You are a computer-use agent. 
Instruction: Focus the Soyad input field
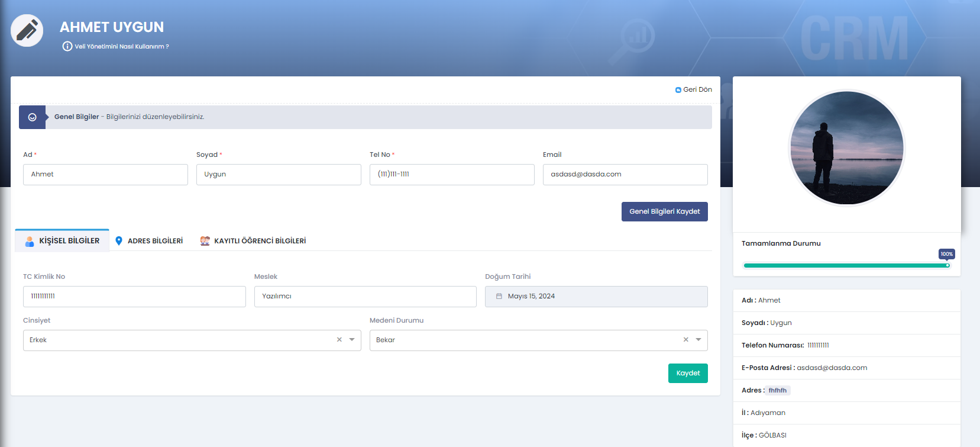(279, 175)
